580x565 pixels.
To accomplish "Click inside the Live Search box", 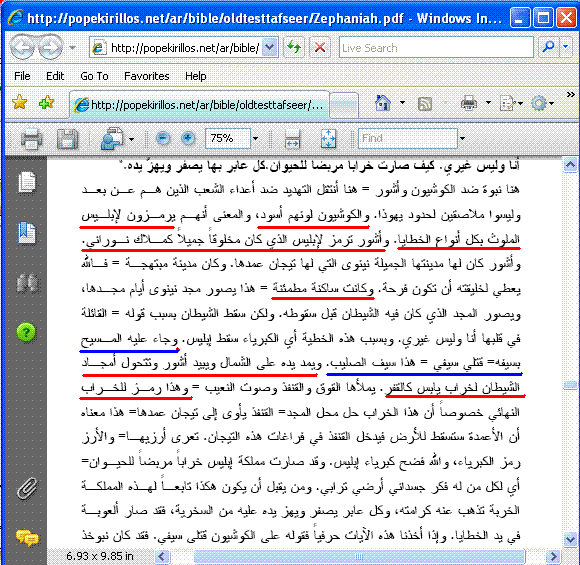I will [436, 48].
